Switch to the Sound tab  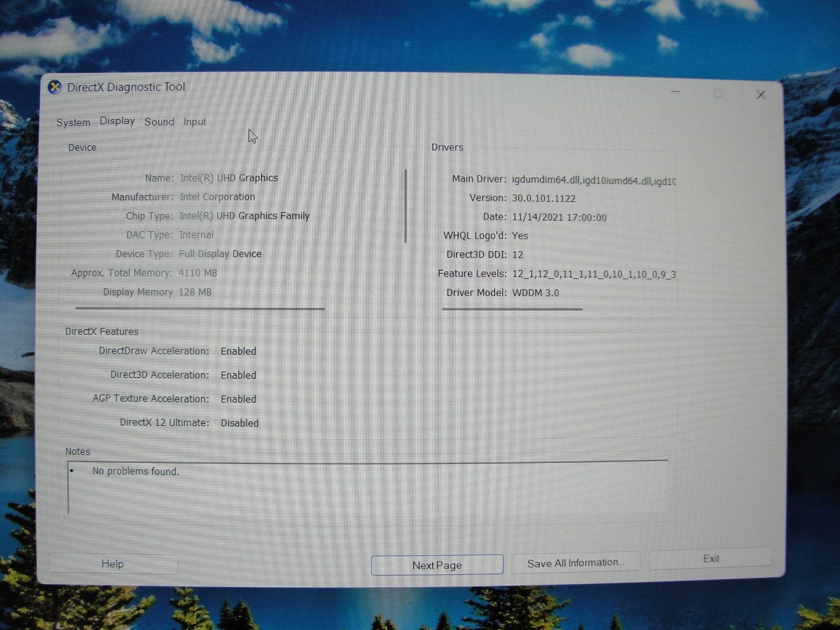(x=160, y=121)
